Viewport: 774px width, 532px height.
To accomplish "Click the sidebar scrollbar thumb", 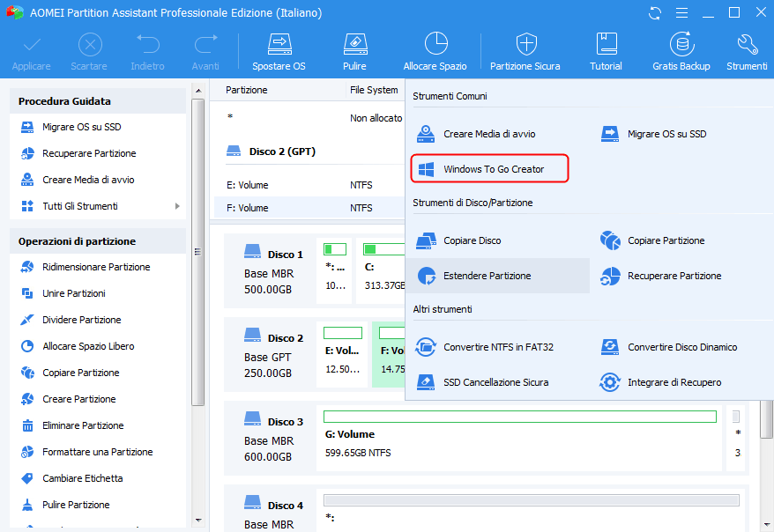I will pos(198,252).
